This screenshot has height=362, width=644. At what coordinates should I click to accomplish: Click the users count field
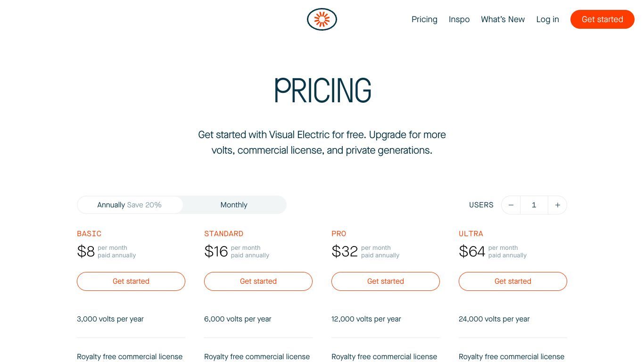(x=534, y=205)
